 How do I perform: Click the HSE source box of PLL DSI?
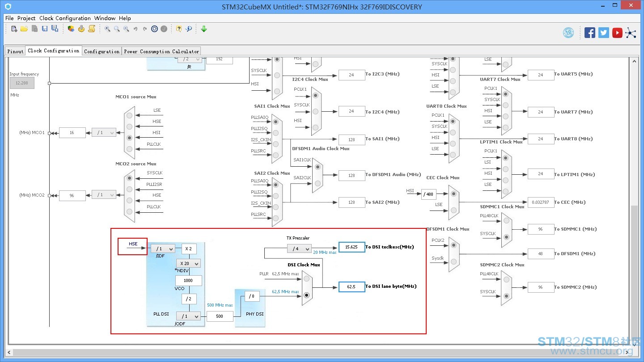point(133,246)
